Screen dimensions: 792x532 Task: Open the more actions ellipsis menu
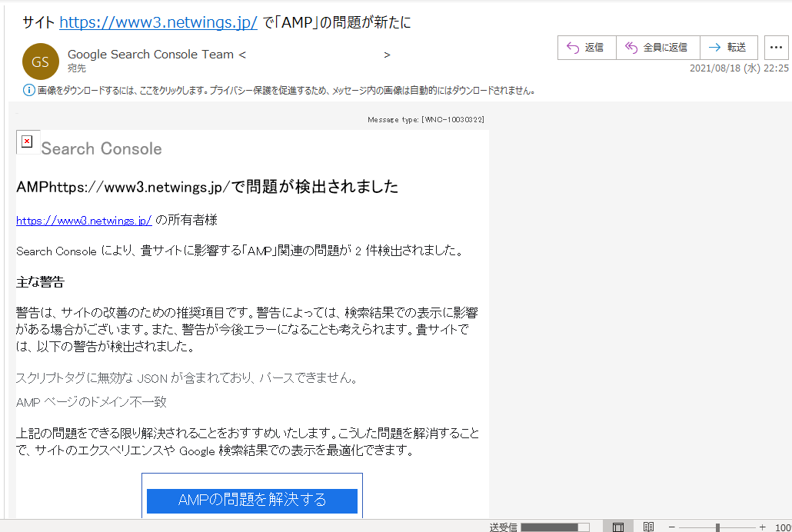[x=776, y=47]
